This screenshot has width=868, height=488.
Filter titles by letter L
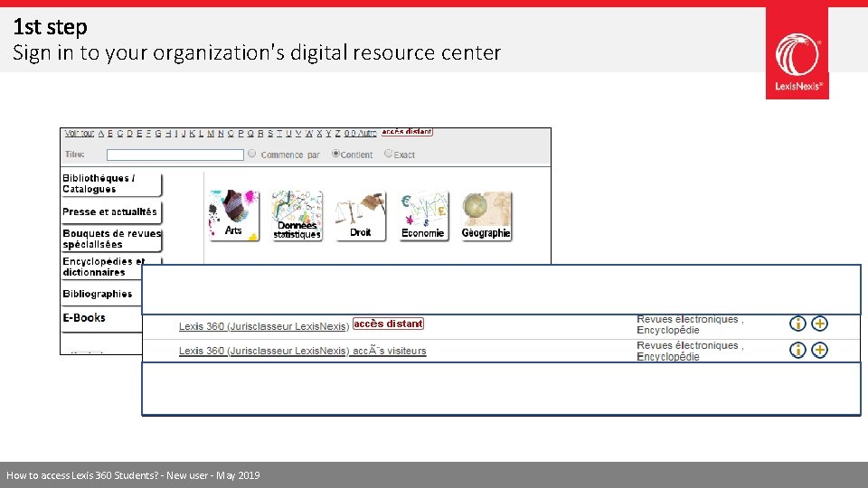tap(201, 134)
